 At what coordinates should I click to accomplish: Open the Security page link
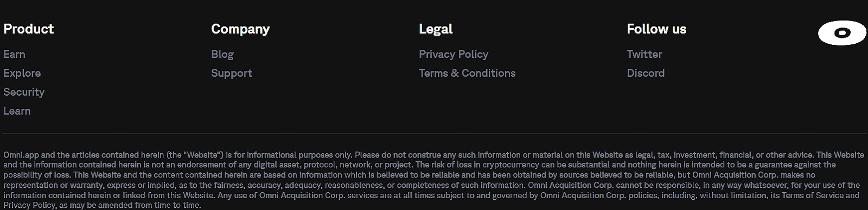coord(24,92)
